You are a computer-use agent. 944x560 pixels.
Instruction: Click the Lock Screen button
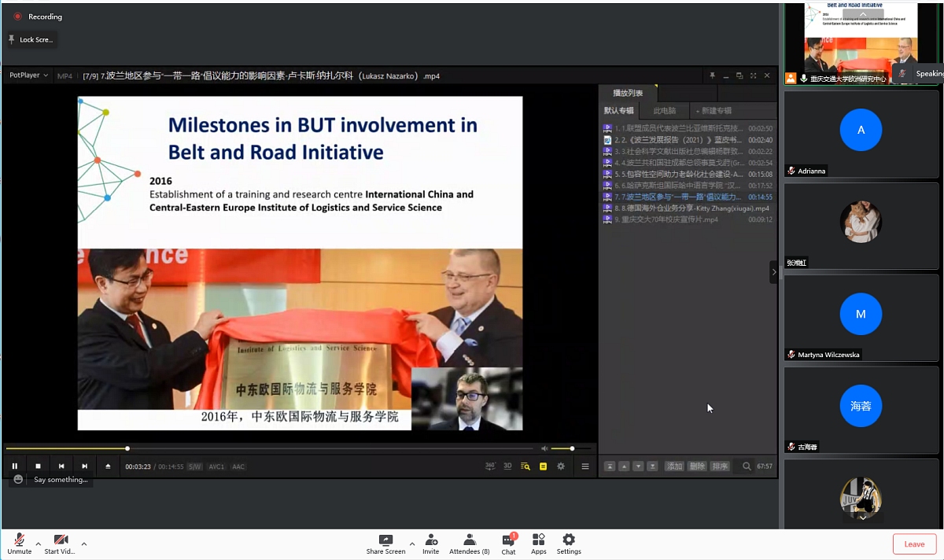[x=31, y=39]
